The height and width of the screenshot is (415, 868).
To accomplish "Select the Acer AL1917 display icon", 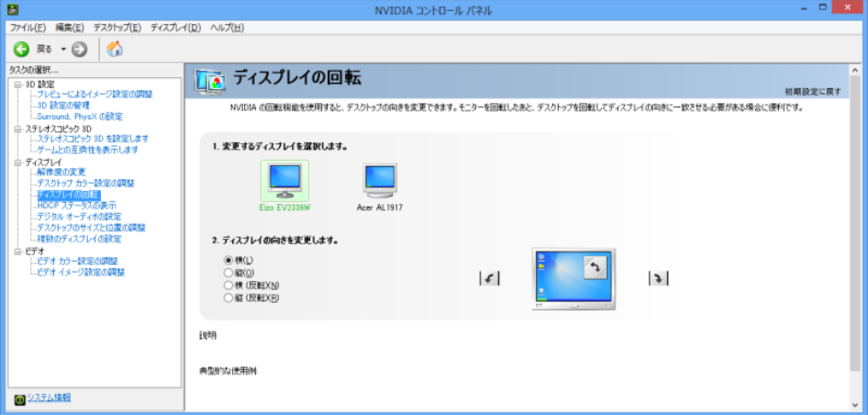I will (x=379, y=181).
